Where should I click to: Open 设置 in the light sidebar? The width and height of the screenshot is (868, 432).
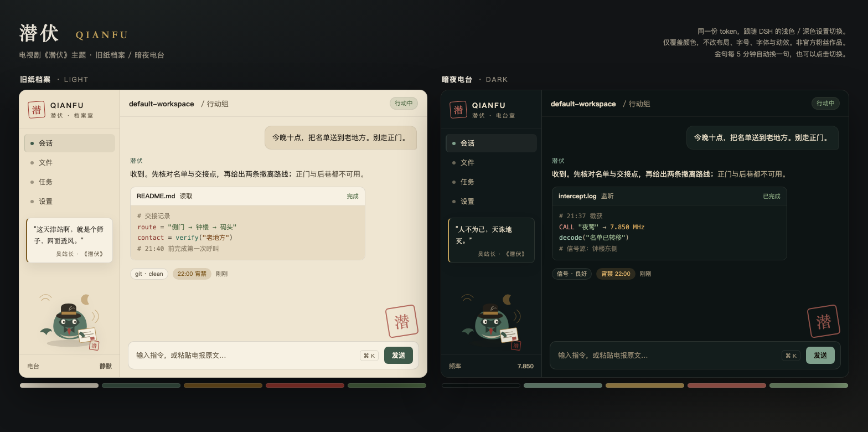(69, 201)
